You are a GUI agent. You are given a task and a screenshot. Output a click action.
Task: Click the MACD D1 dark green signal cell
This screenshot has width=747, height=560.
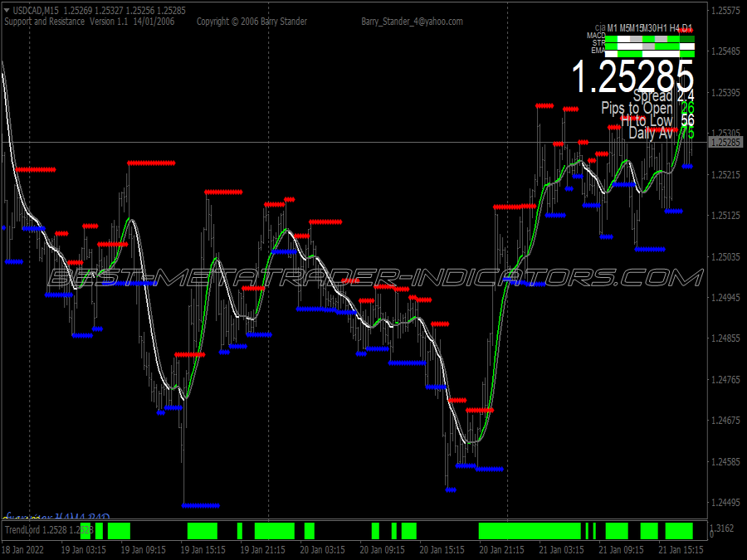coord(687,39)
